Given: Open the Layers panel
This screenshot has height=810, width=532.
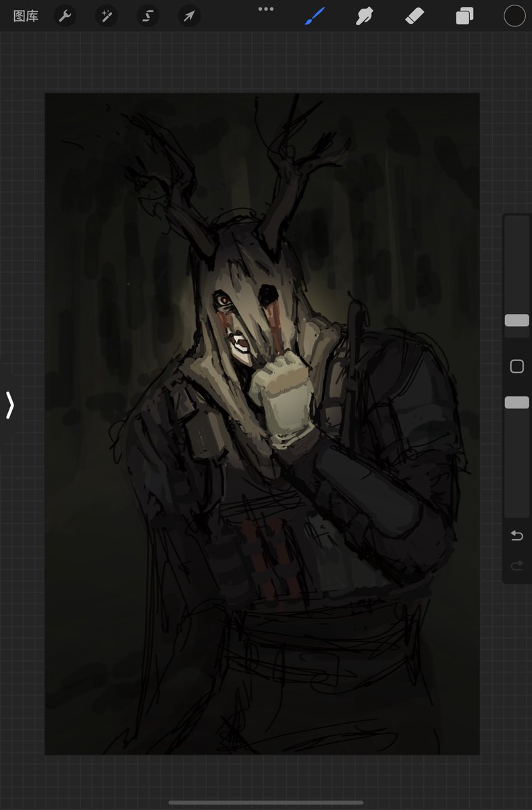Looking at the screenshot, I should tap(464, 16).
